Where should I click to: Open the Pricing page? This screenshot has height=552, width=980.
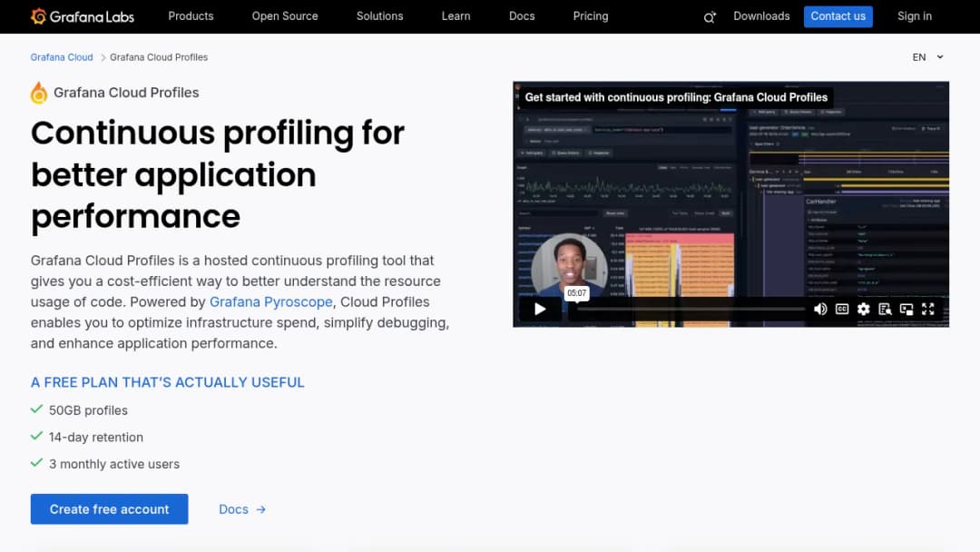point(591,16)
